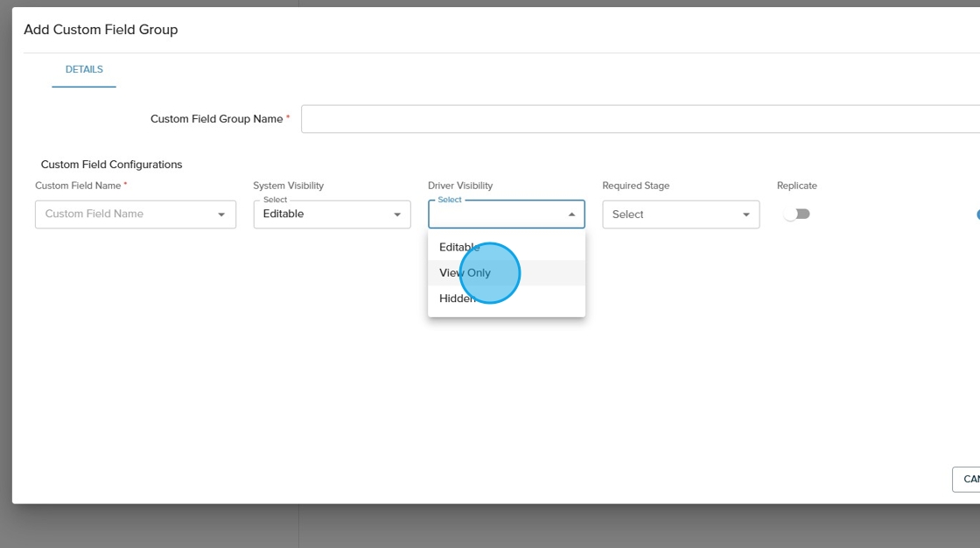Collapse the Driver Visibility list via its arrow
Image resolution: width=980 pixels, height=548 pixels.
(571, 214)
